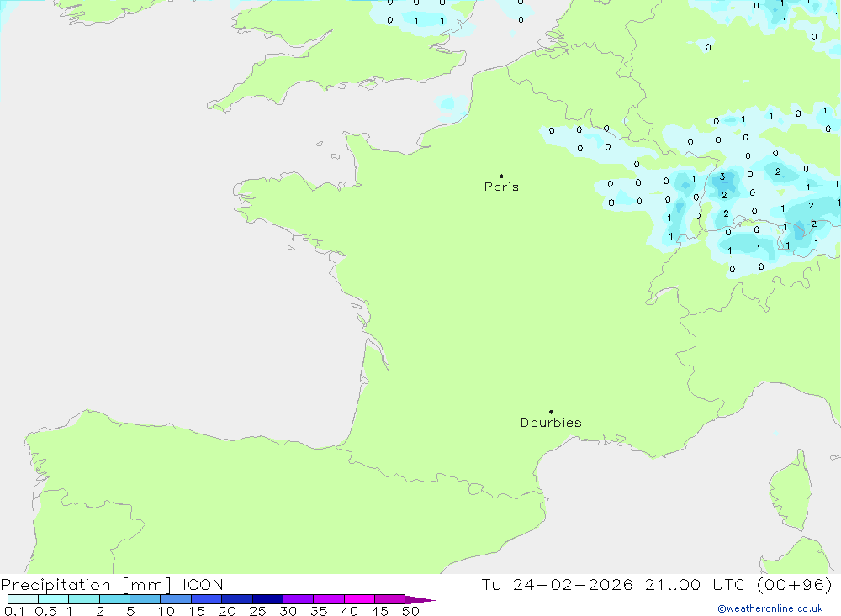Viewport: 841px width, 616px height.
Task: Click the forecast date Tu 24-02-2026 text
Action: pyautogui.click(x=557, y=585)
